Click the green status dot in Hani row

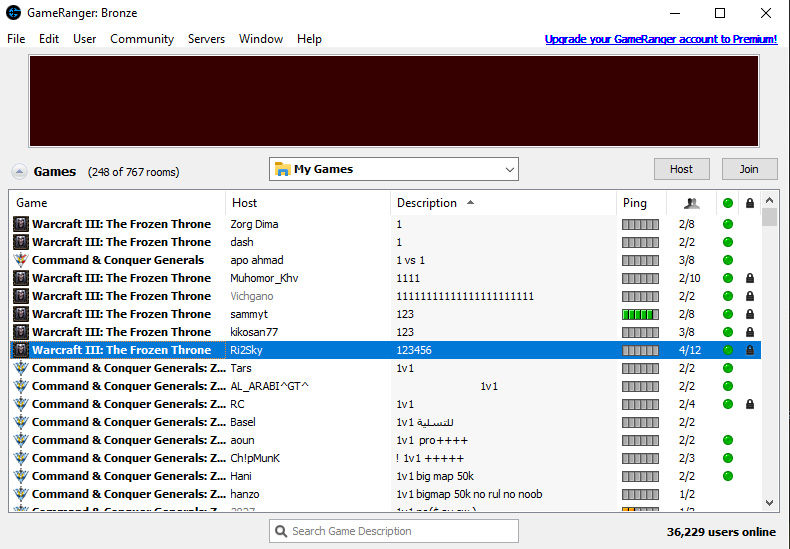point(728,476)
